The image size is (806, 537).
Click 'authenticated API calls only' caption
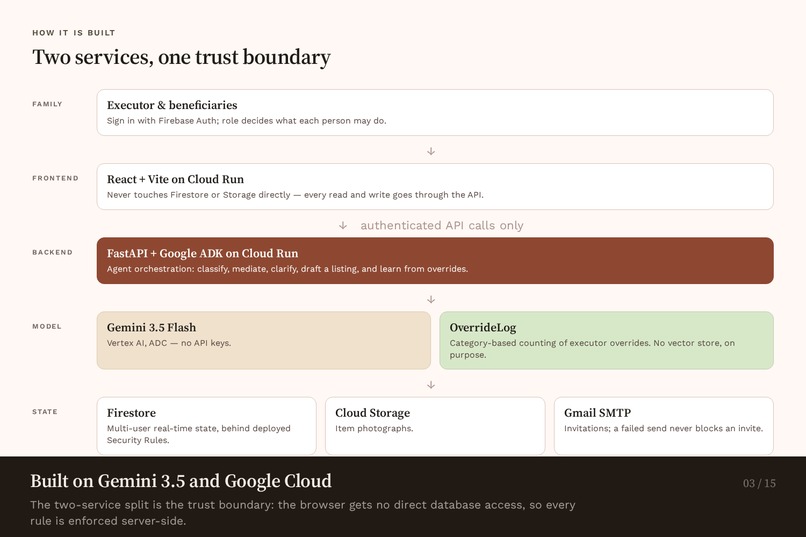(x=442, y=226)
